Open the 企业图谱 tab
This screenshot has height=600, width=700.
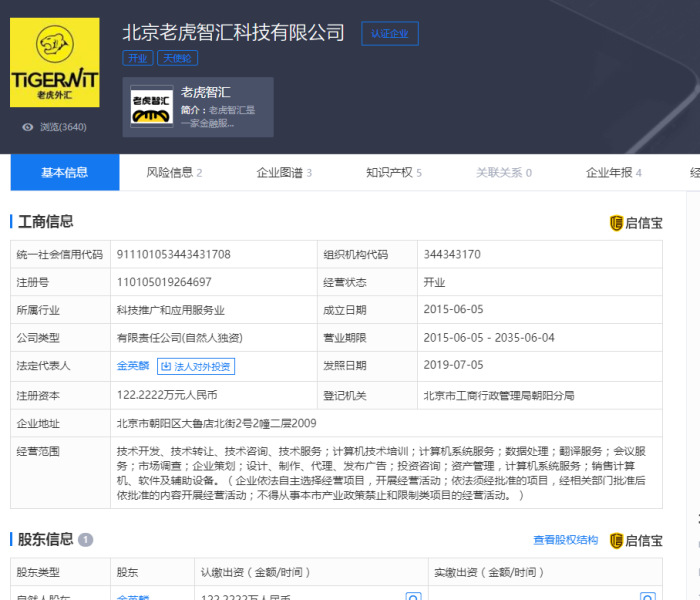284,172
